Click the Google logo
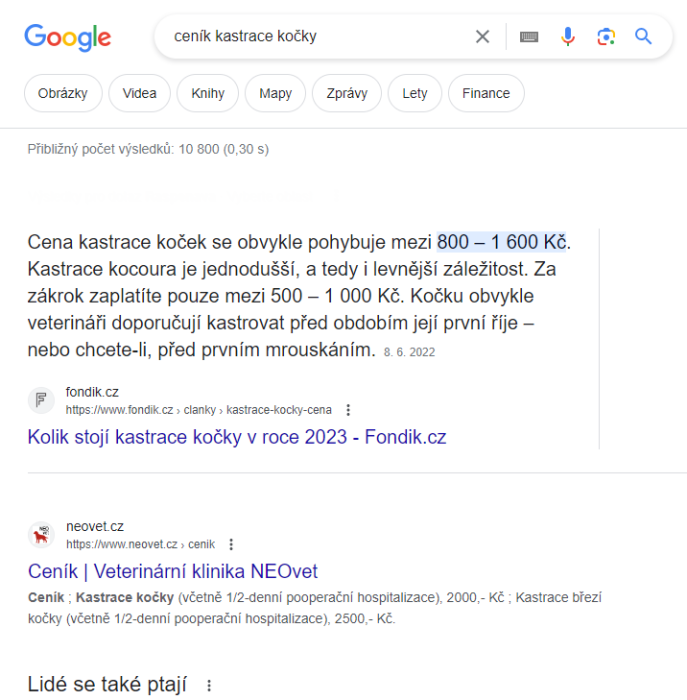 point(67,37)
